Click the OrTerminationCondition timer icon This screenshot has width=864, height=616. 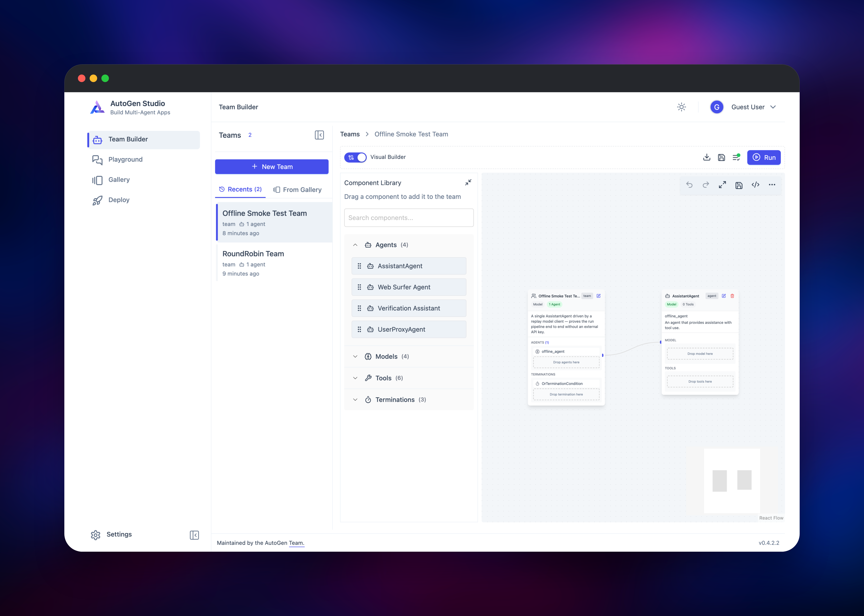point(537,384)
